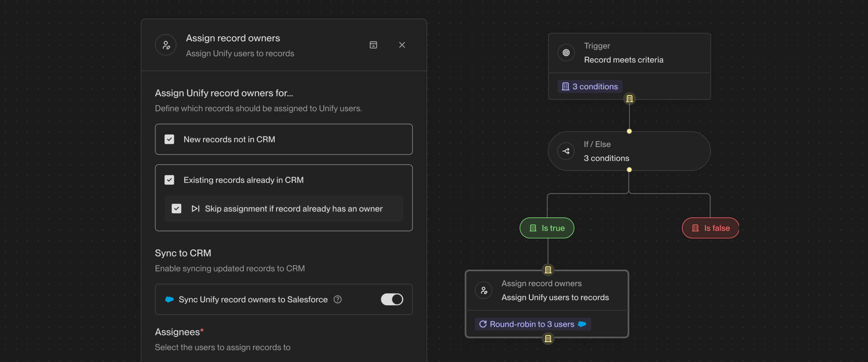Screen dimensions: 868x362
Task: Click 'Enable syncing updated records to CRM' text
Action: 230,268
